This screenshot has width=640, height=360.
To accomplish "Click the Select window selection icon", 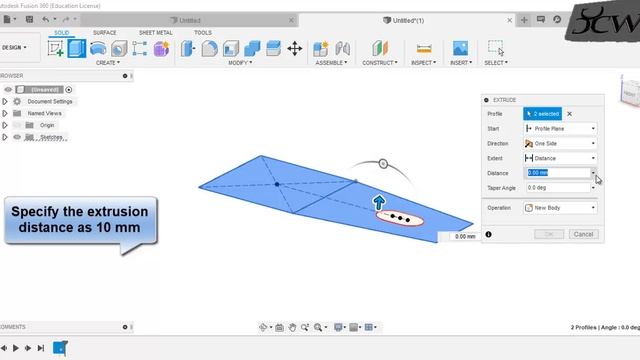I will coord(496,47).
